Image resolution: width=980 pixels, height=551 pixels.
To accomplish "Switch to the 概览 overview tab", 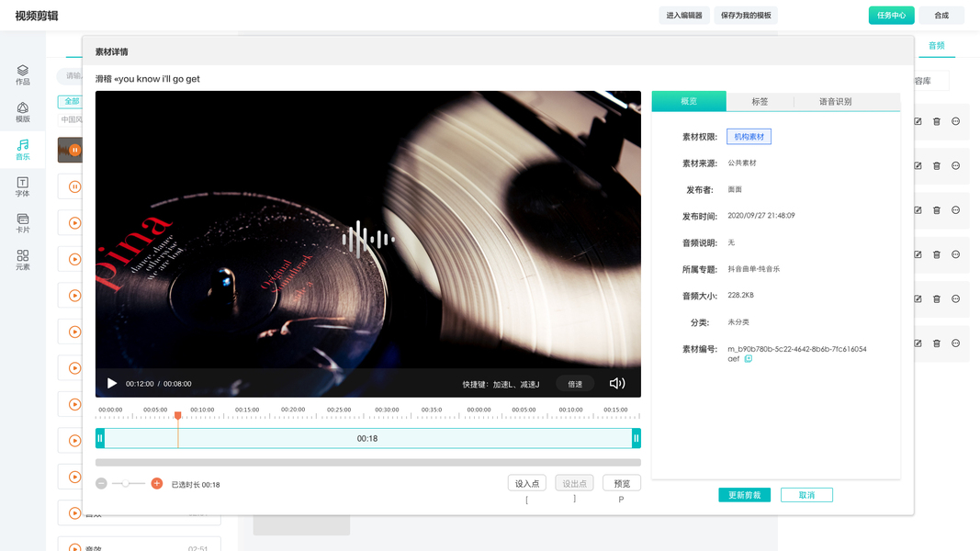I will click(689, 101).
